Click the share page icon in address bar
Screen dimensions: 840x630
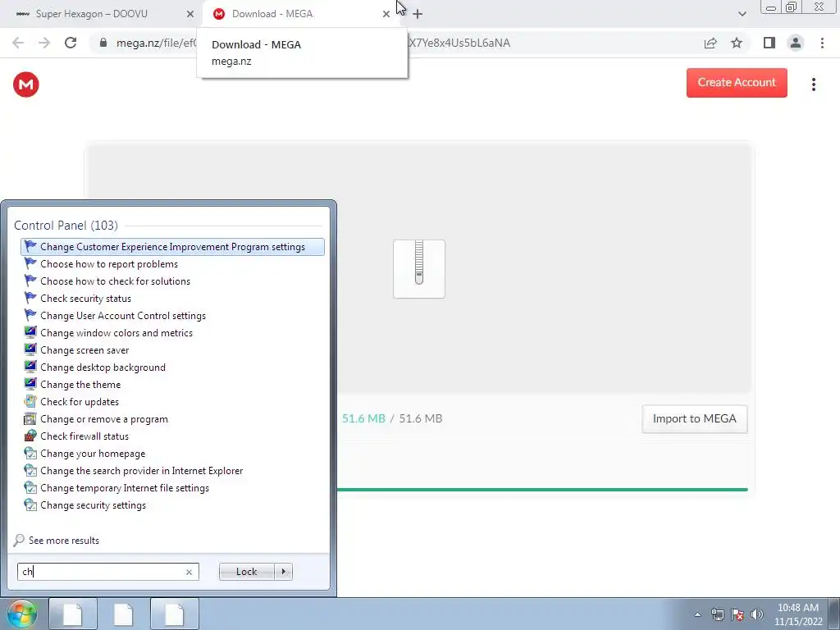710,43
